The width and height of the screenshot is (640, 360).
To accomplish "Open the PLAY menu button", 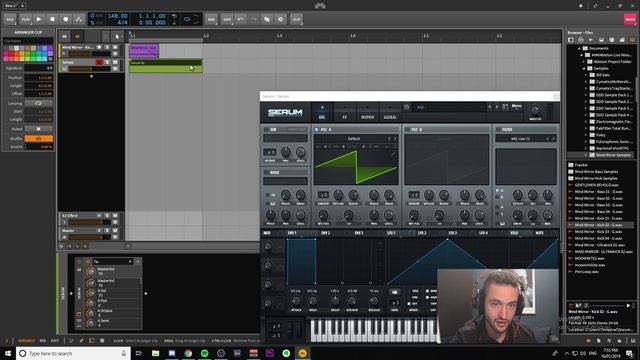I will tap(25, 19).
